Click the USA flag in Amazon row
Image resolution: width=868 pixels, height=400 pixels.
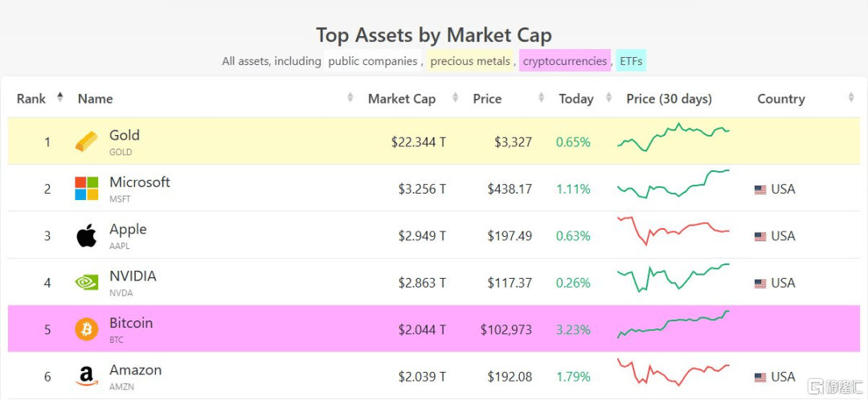[760, 378]
